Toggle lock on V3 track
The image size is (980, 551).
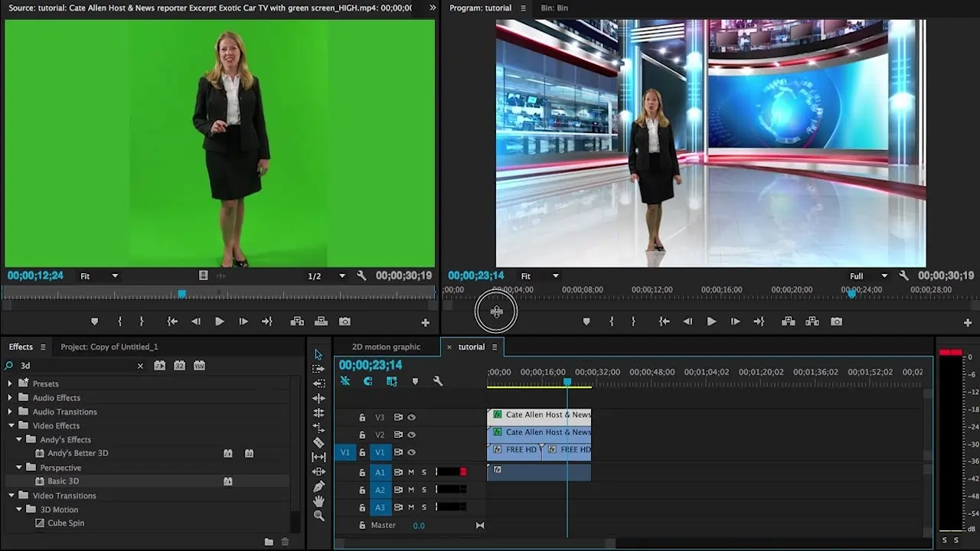pyautogui.click(x=362, y=417)
